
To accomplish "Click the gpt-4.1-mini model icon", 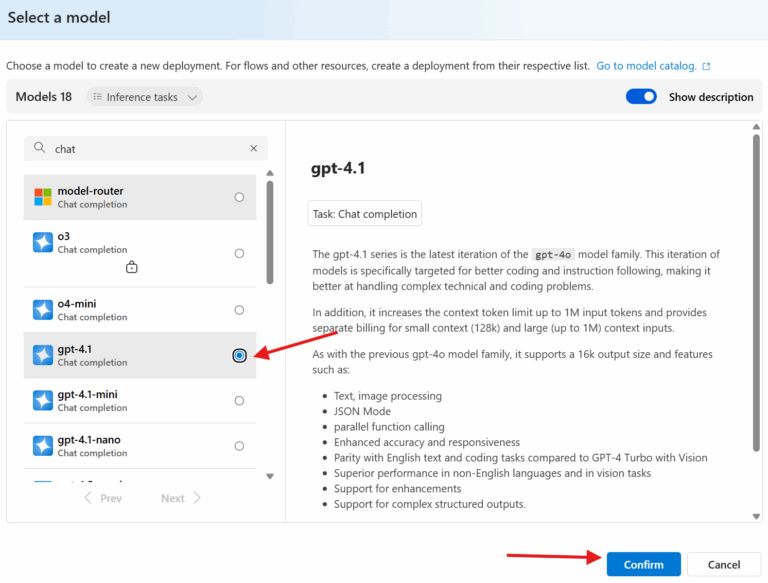I will coord(43,400).
